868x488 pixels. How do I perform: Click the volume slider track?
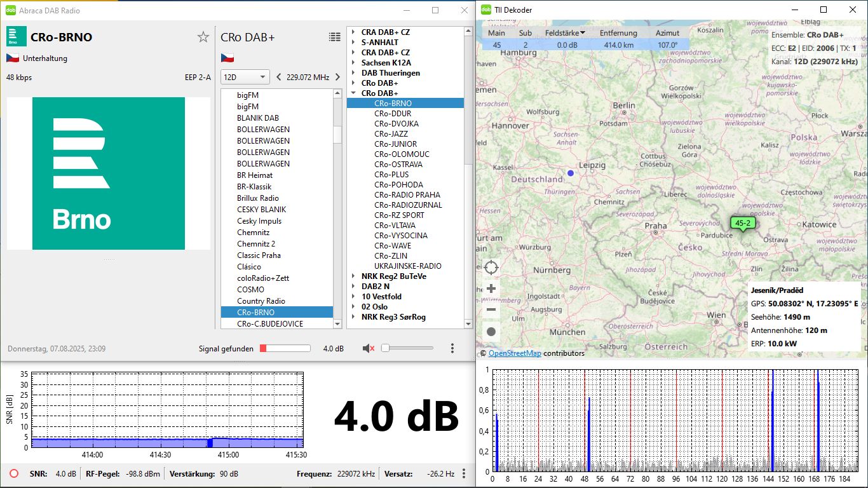coord(410,348)
